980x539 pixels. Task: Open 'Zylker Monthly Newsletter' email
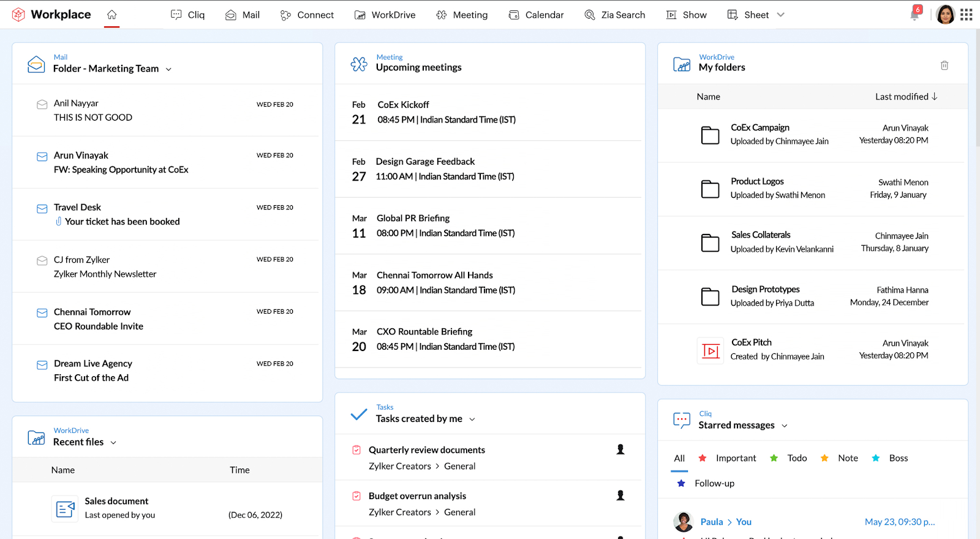tap(165, 266)
